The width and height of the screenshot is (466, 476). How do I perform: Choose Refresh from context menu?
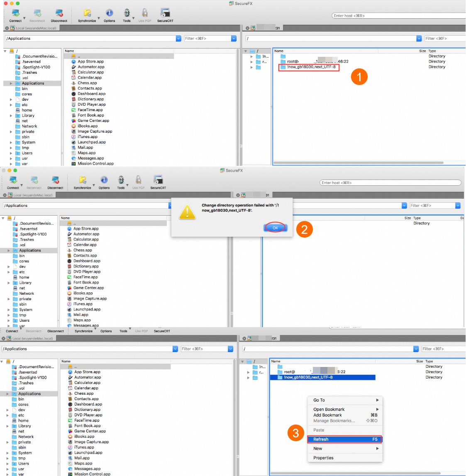[344, 439]
